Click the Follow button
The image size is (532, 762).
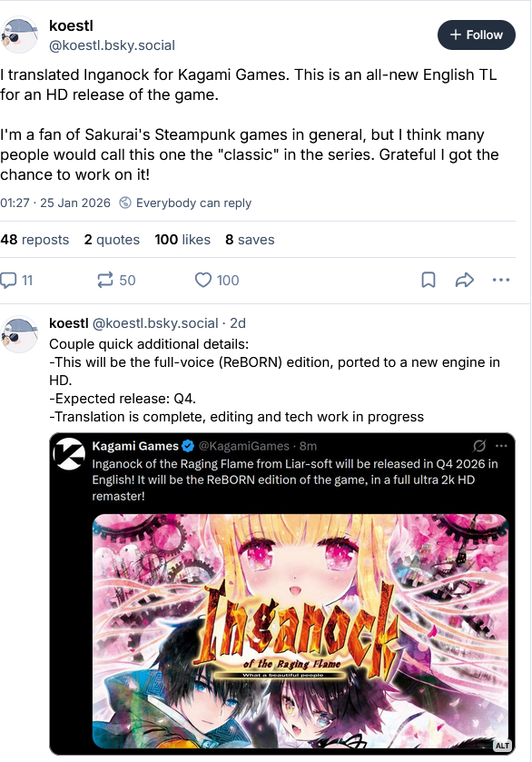click(476, 35)
